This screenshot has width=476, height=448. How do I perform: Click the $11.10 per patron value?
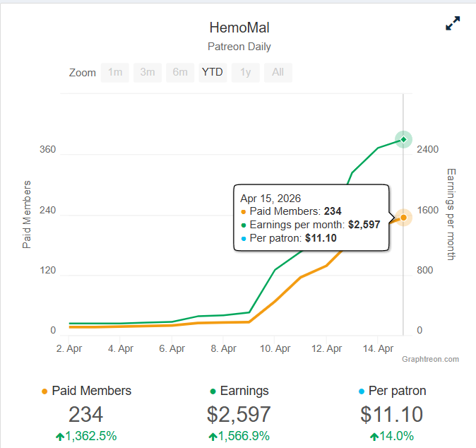(392, 414)
